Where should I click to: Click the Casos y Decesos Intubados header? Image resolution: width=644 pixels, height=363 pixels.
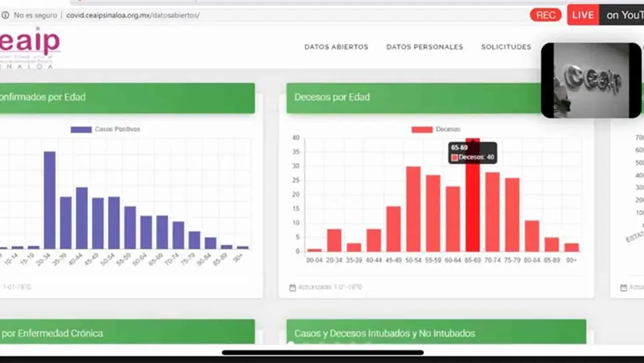click(x=436, y=332)
